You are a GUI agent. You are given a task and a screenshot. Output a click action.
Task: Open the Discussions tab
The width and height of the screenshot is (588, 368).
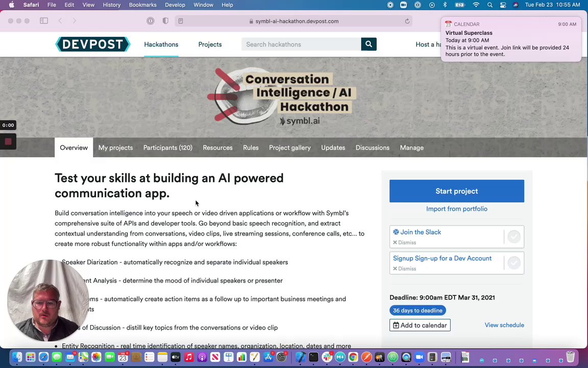click(x=373, y=148)
